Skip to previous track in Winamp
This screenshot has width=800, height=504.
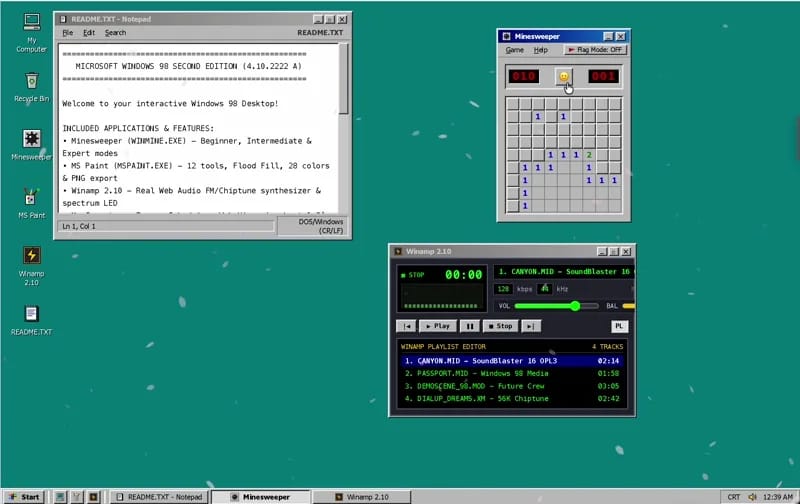coord(406,326)
